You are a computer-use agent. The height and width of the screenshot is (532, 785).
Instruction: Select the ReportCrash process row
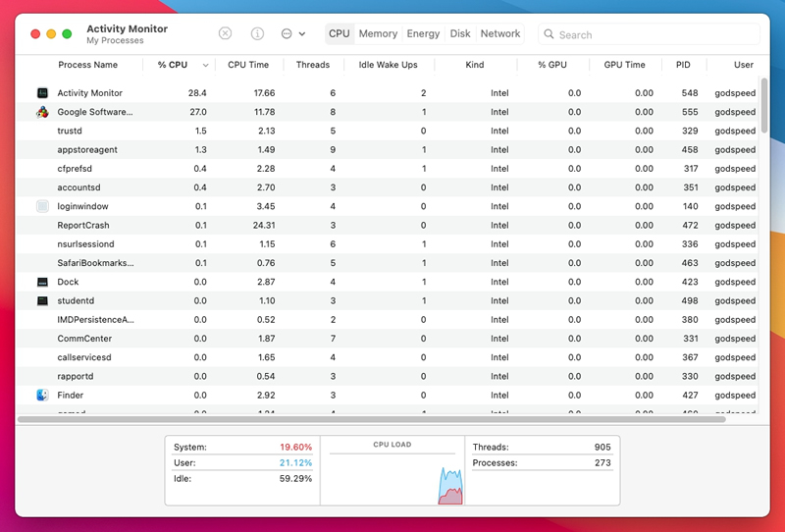(387, 225)
